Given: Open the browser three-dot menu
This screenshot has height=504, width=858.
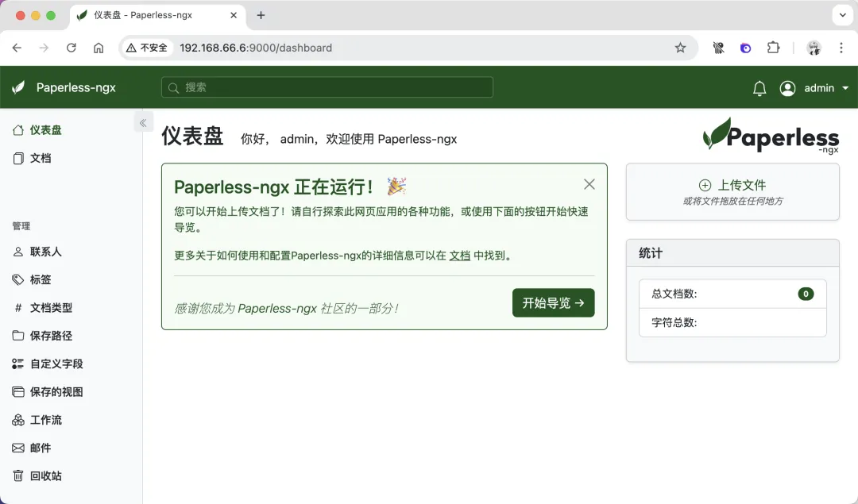Looking at the screenshot, I should 841,48.
